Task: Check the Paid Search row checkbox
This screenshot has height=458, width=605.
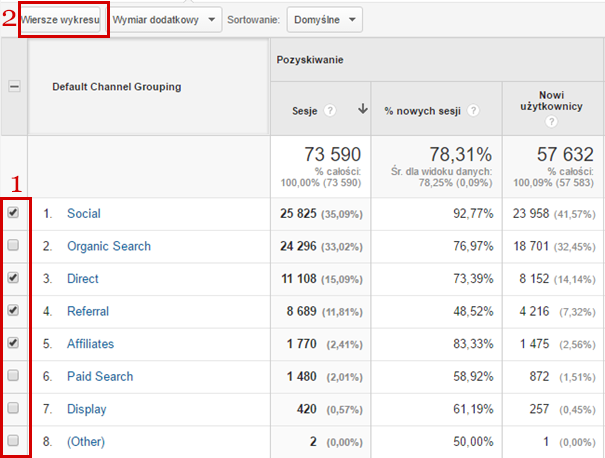Action: (13, 375)
